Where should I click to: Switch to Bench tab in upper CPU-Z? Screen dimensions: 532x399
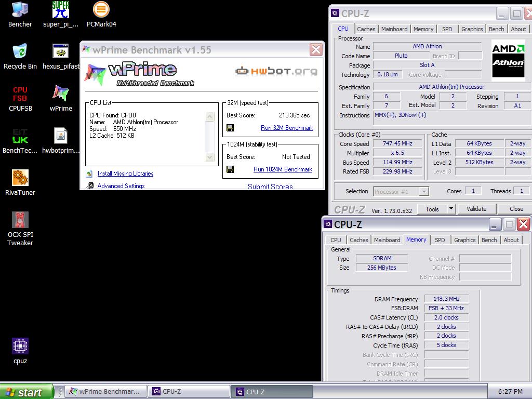pyautogui.click(x=496, y=29)
